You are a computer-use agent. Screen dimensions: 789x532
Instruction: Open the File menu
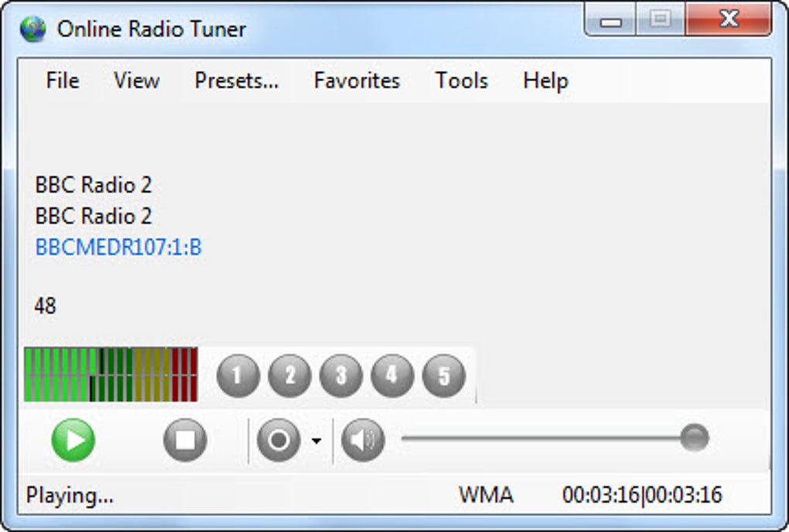click(63, 80)
